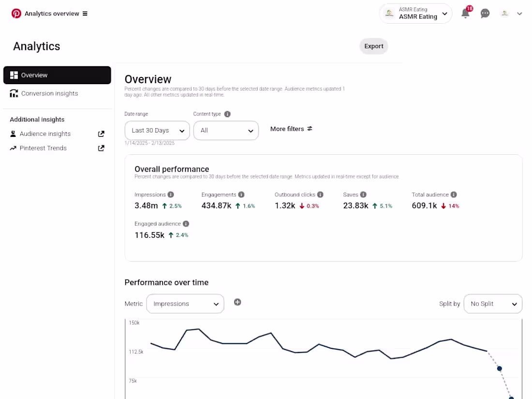Open the Metric dropdown showing Impressions
Viewport: 532px width, 399px height.
(185, 304)
